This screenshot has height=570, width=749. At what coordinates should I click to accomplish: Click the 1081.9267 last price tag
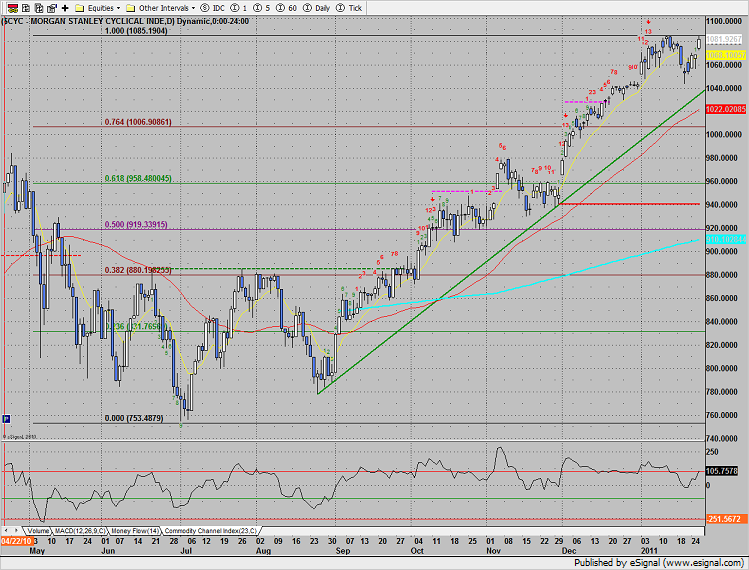click(x=724, y=39)
